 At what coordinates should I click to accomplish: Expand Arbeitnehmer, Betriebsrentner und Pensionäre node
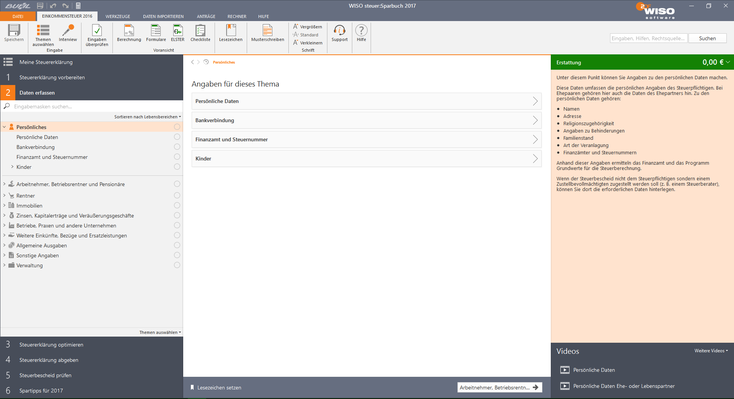click(x=4, y=184)
